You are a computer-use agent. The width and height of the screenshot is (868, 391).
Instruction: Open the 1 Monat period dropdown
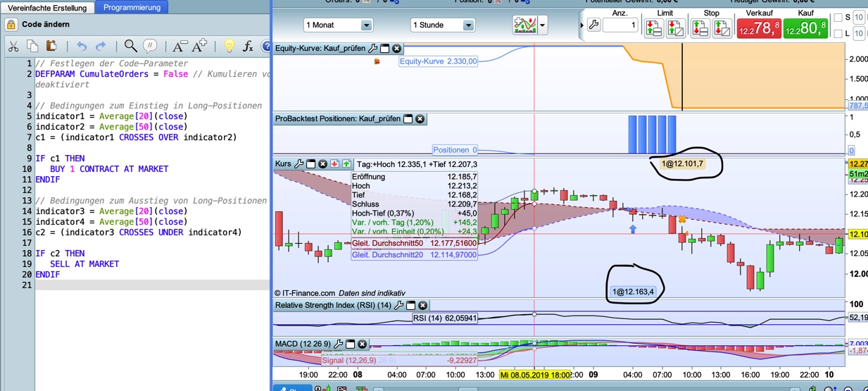pos(338,25)
